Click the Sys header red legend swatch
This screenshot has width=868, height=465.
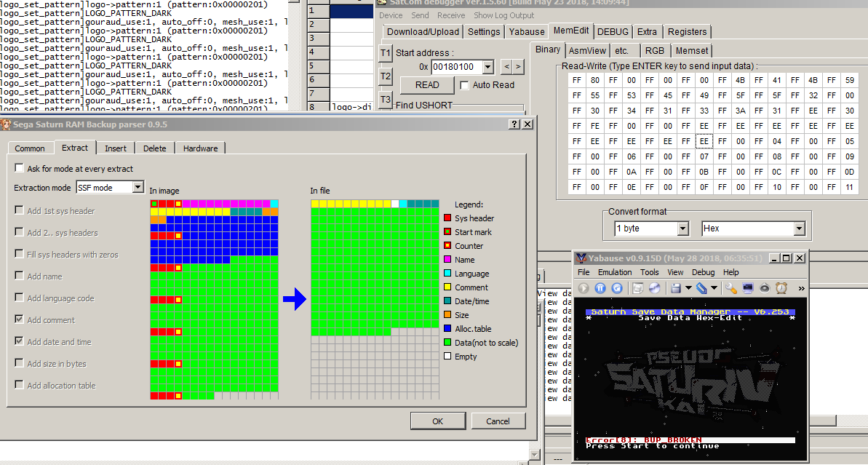click(447, 218)
